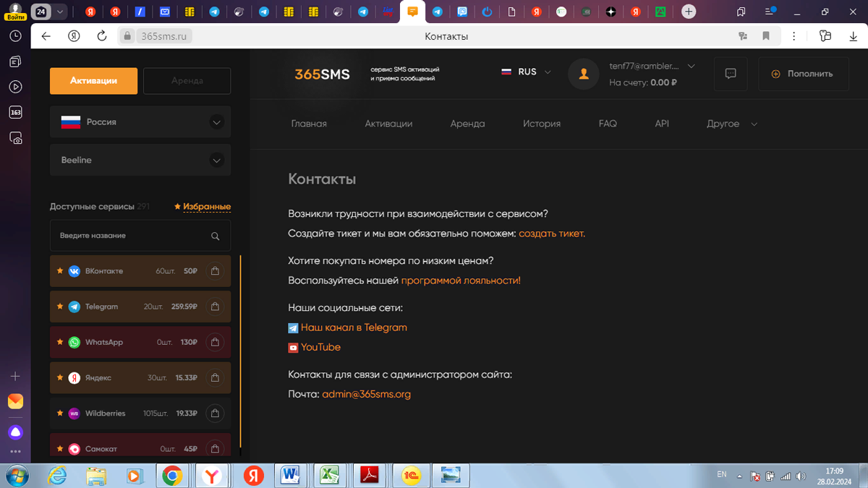
Task: Click the Wildberries row shopping bag icon
Action: point(215,413)
